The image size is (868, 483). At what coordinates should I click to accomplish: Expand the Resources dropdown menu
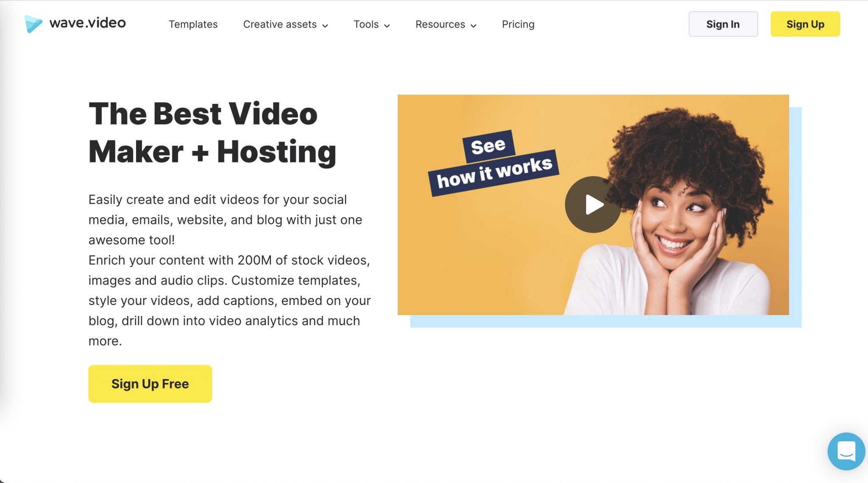(x=446, y=24)
